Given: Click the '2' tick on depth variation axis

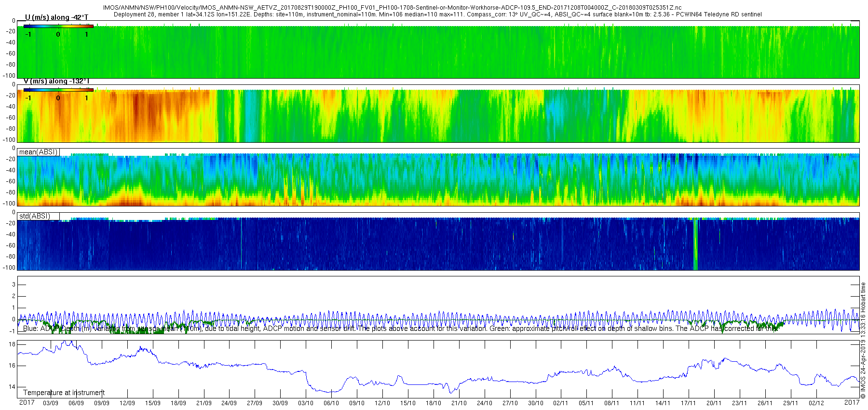Looking at the screenshot, I should pyautogui.click(x=14, y=296).
